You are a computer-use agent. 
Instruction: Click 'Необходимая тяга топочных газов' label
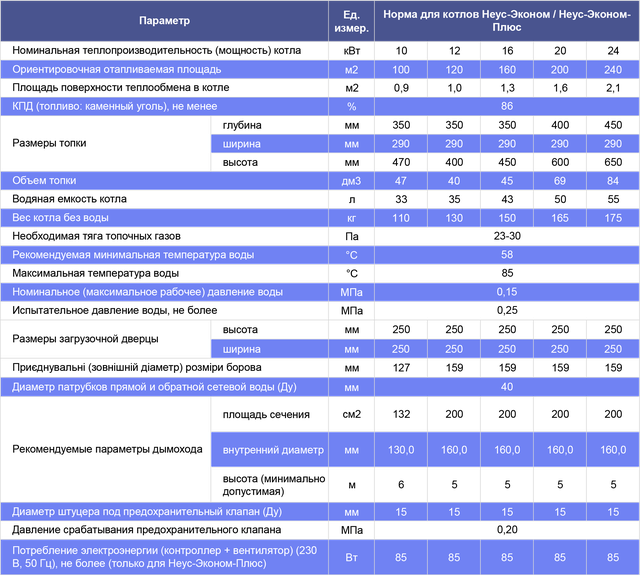(96, 236)
